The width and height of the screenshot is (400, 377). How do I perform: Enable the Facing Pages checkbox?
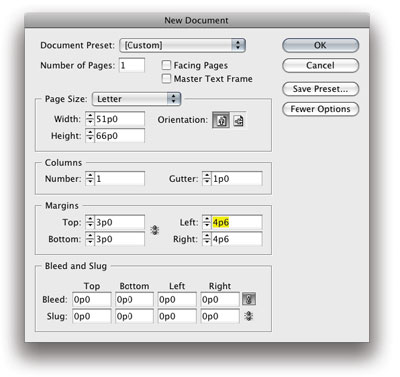[x=166, y=65]
